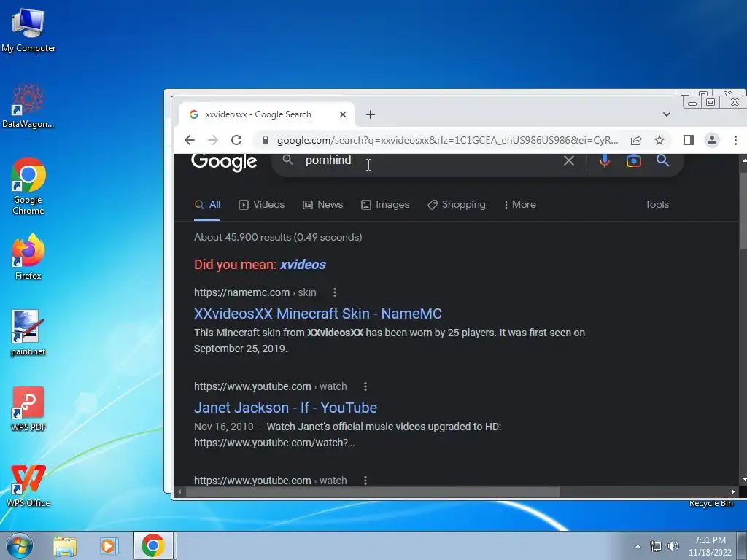Select the DataWagon desktop shortcut

tap(28, 106)
